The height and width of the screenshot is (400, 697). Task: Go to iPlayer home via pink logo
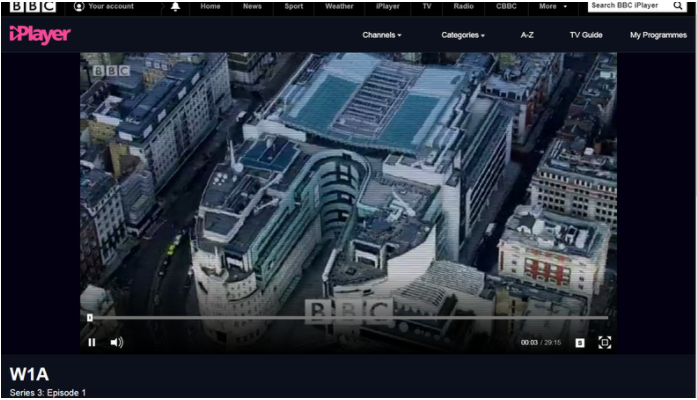[40, 35]
